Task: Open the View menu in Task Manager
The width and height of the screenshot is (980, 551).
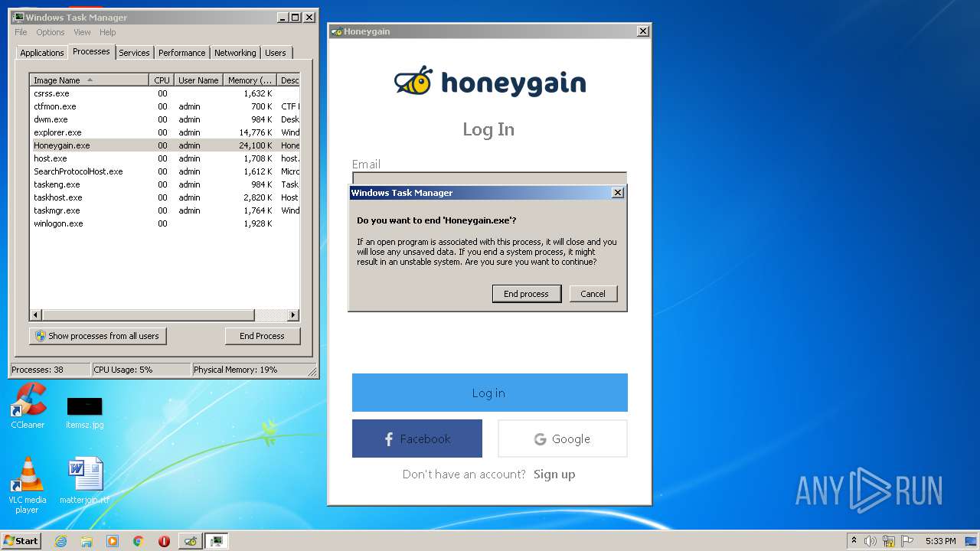Action: 82,32
